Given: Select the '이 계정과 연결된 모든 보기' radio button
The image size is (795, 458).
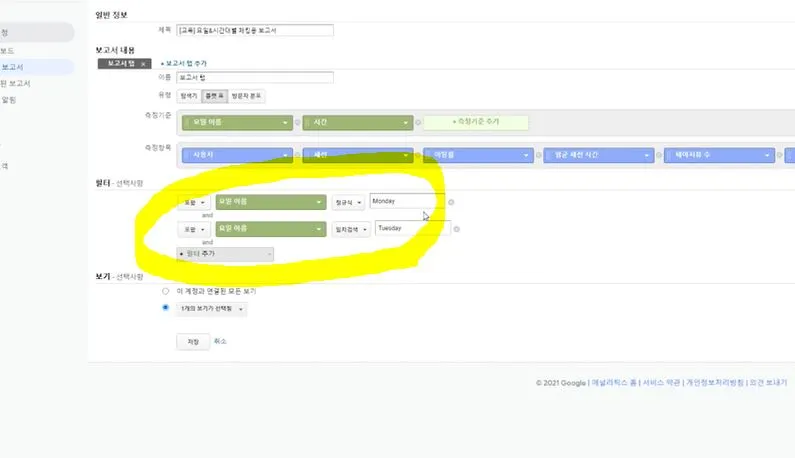Looking at the screenshot, I should click(165, 291).
